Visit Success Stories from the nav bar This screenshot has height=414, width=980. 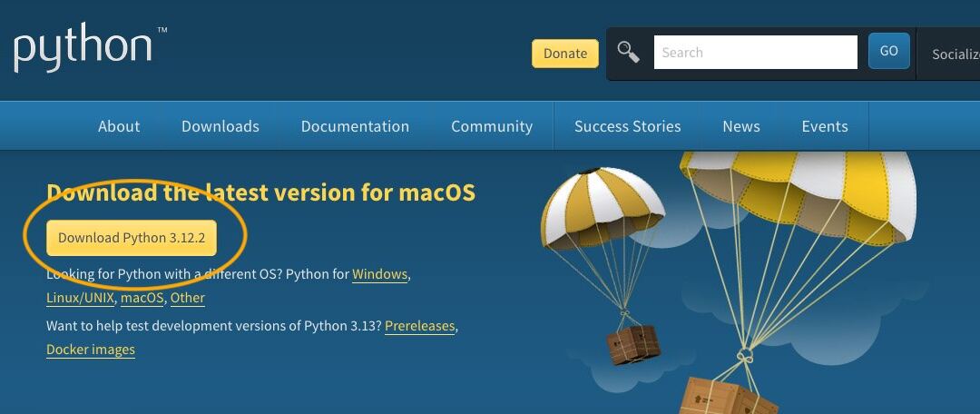click(x=627, y=126)
